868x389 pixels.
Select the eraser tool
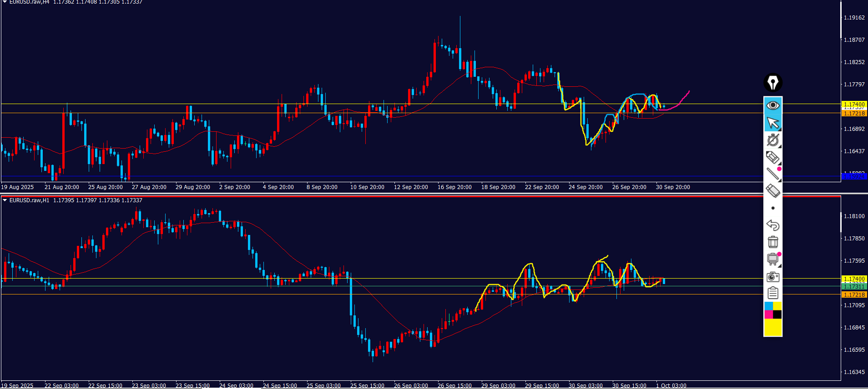[x=772, y=191]
